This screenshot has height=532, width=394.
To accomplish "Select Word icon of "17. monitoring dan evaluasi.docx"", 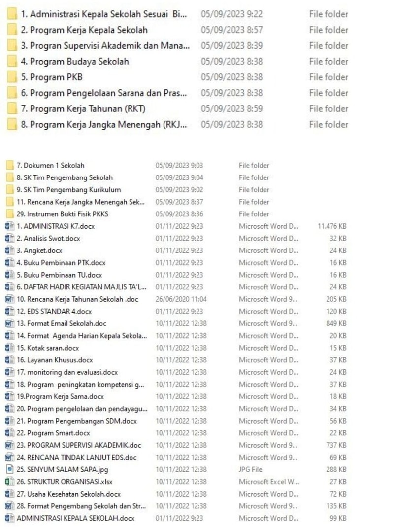I will [x=10, y=372].
